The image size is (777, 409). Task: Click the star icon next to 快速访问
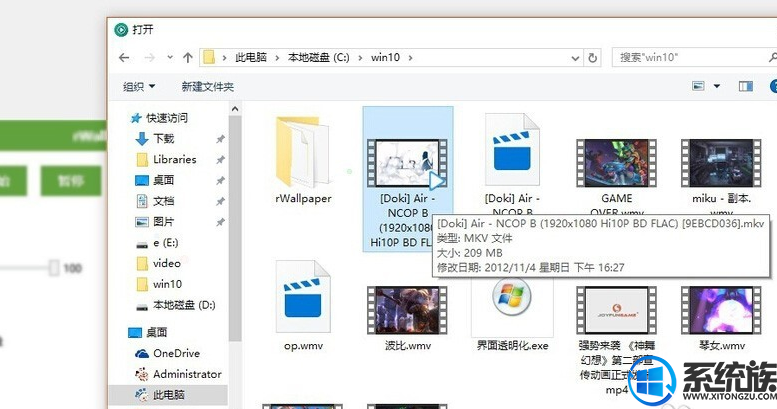136,118
